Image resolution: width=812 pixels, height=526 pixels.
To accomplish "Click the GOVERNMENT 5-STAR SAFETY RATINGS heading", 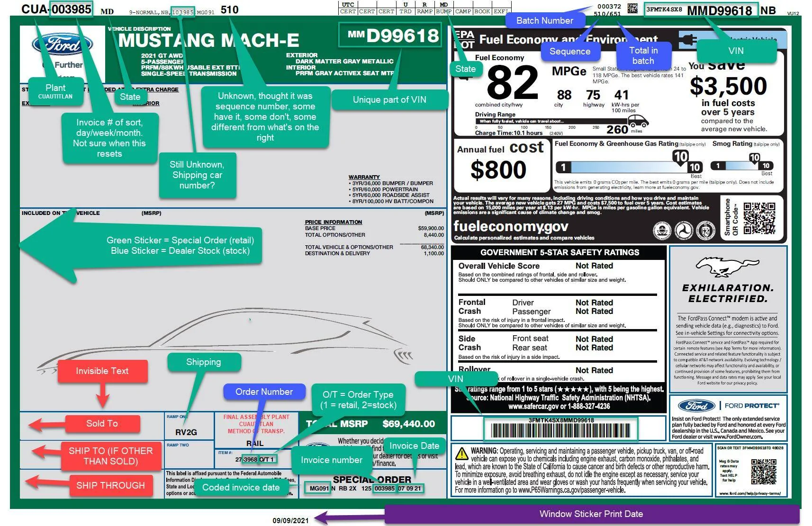I will click(x=559, y=252).
